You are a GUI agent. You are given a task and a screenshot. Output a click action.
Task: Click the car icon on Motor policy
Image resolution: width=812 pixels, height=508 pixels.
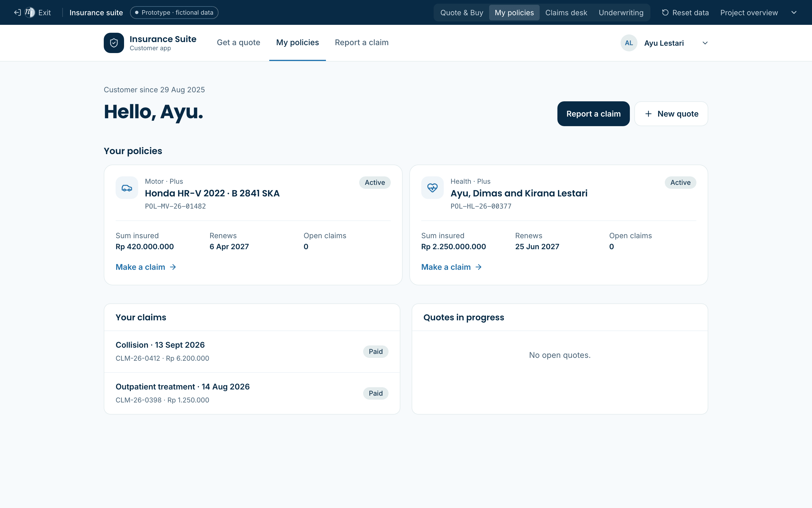click(127, 188)
